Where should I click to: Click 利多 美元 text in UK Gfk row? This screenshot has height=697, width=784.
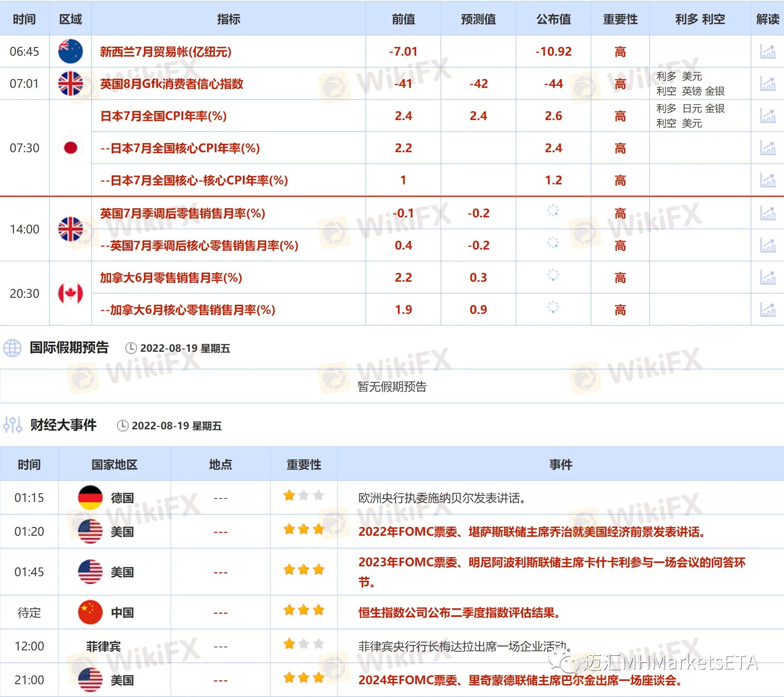pos(679,76)
